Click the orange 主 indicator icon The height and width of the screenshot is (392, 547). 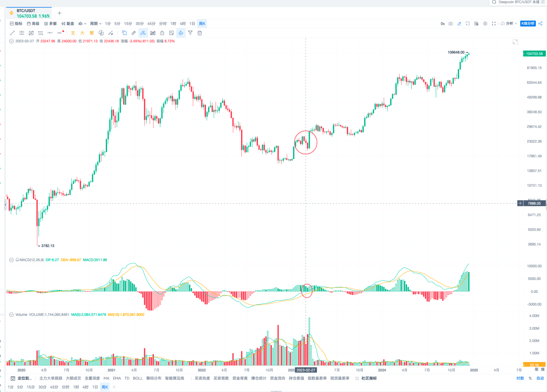pyautogui.click(x=73, y=33)
